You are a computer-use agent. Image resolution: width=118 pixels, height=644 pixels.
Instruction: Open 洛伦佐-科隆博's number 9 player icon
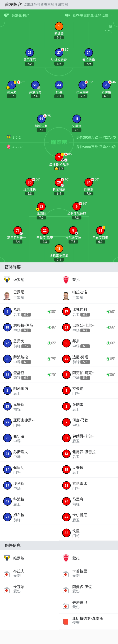click(x=59, y=157)
